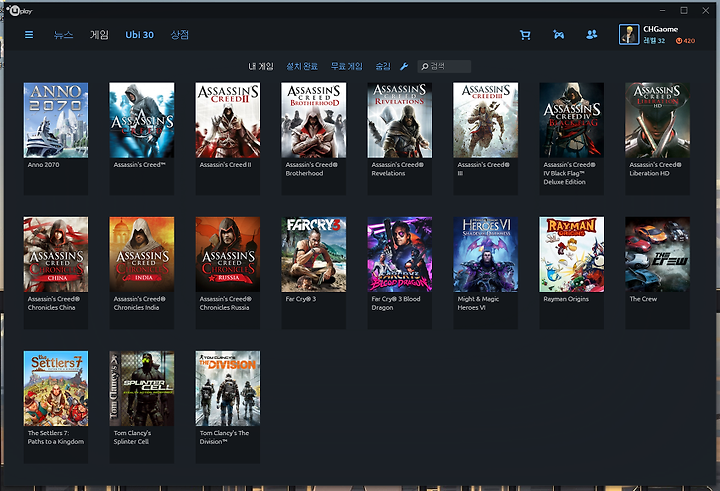The height and width of the screenshot is (491, 720).
Task: Click "Tom Clancy's Splinter Cell" title text
Action: point(132,437)
